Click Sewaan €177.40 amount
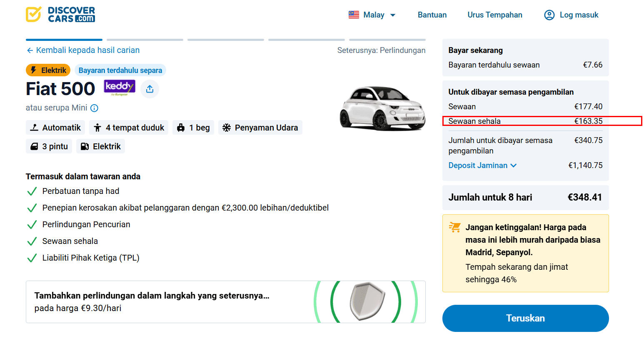 pos(588,107)
